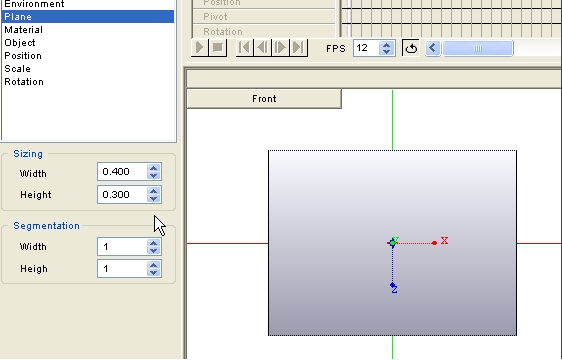Select Environment in the list
The width and height of the screenshot is (562, 360).
[x=88, y=4]
